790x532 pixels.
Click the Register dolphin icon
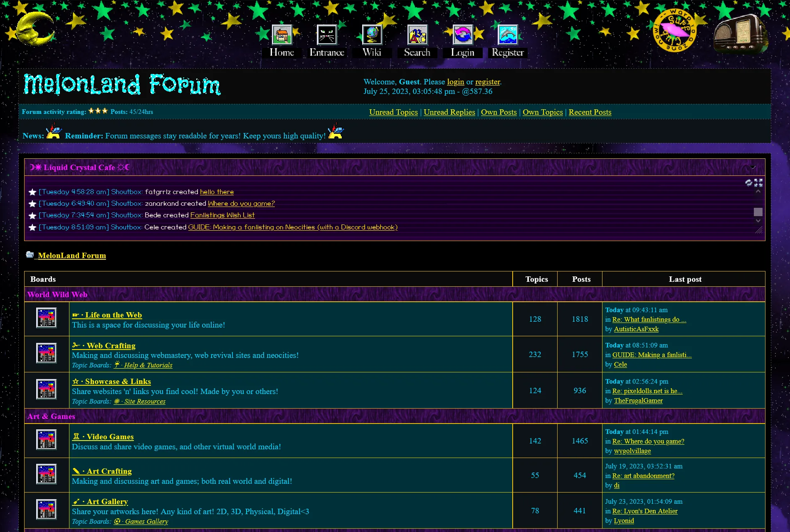pos(508,35)
